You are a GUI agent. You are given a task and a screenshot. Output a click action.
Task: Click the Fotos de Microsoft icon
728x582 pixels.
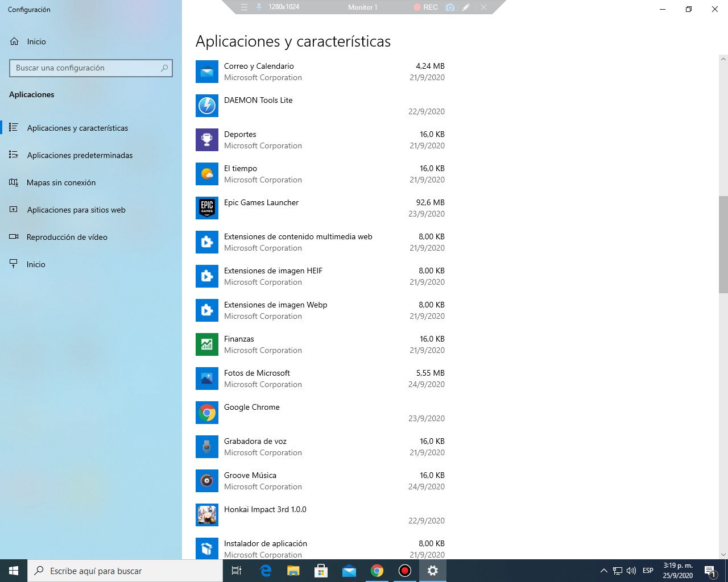207,379
